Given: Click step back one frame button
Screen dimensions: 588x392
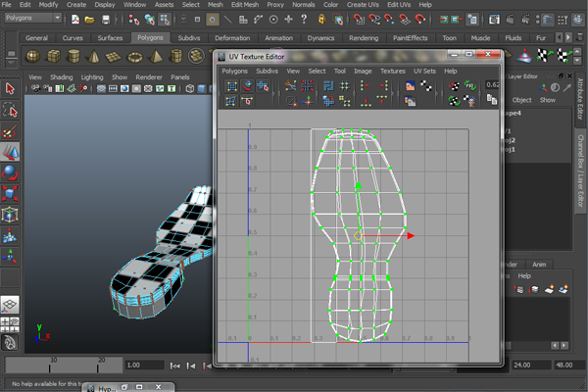Looking at the screenshot, I should (x=191, y=366).
